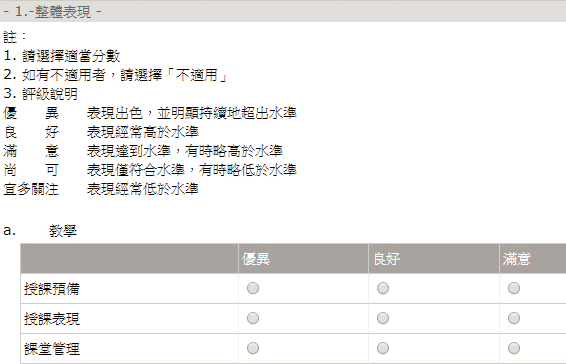Select 良好 for 授課預備
566x364 pixels.
[383, 288]
